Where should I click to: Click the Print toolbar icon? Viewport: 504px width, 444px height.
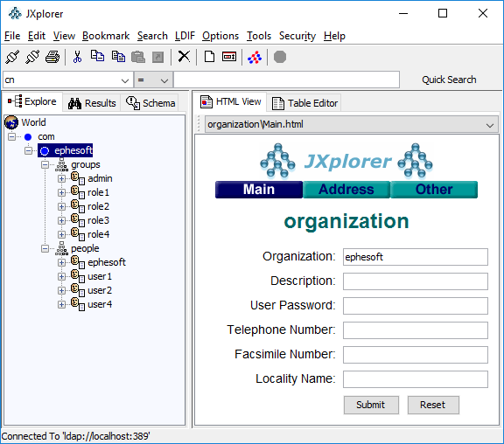[x=52, y=57]
